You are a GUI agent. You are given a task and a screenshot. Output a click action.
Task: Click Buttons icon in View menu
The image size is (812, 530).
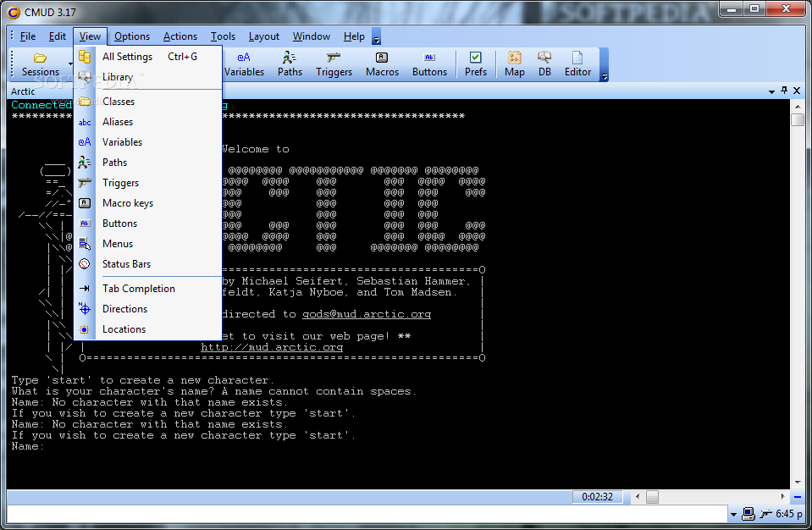[85, 223]
